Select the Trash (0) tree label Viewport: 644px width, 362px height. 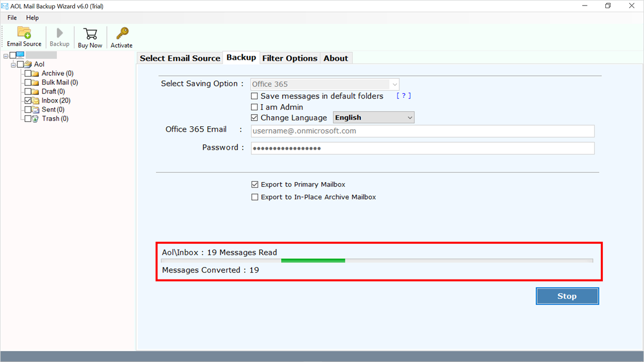(55, 119)
